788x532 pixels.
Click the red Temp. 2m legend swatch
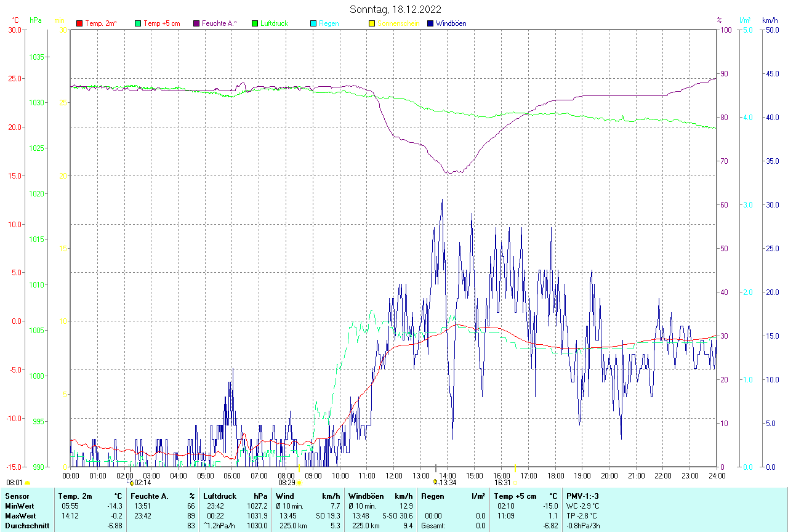[x=79, y=23]
